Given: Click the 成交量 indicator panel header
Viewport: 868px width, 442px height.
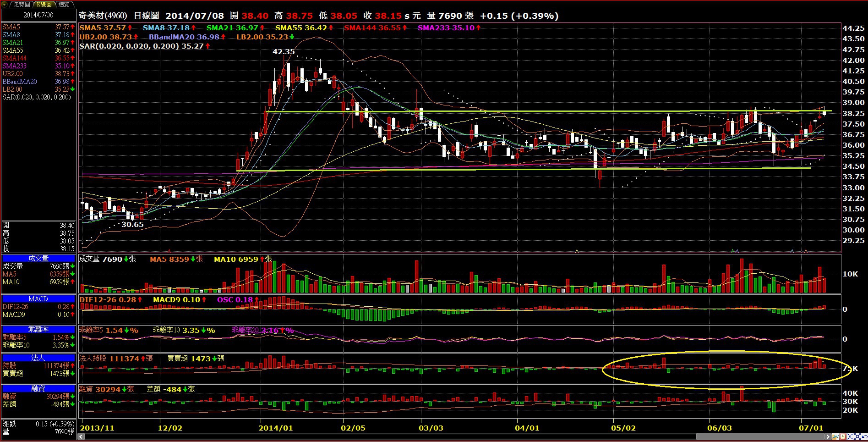Looking at the screenshot, I should 38,258.
